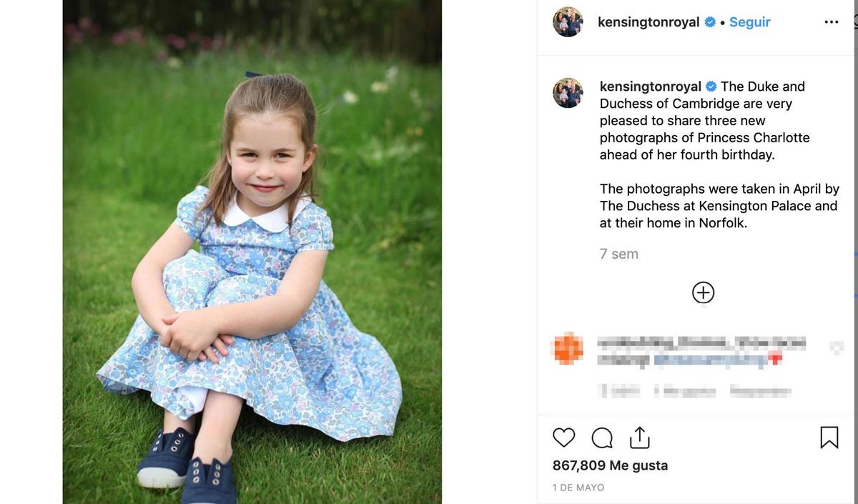The height and width of the screenshot is (504, 858).
Task: View the 867,809 Me gusta likes list
Action: tap(610, 465)
